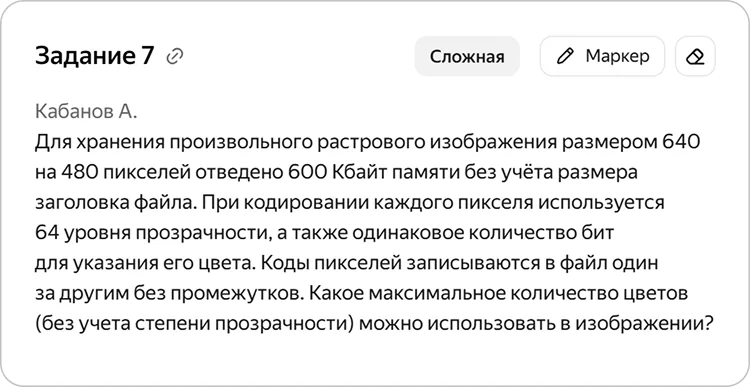Click the pencil icon in Маркер

coord(565,57)
